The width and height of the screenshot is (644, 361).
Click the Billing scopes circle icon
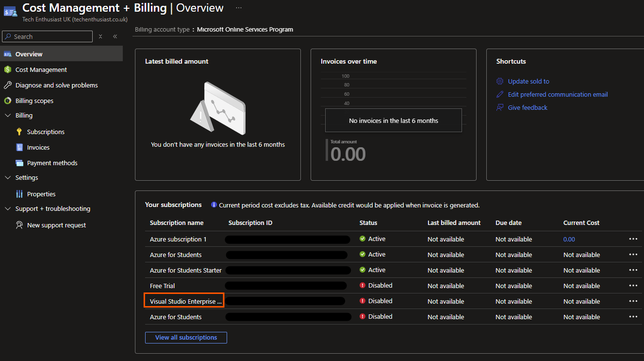7,101
